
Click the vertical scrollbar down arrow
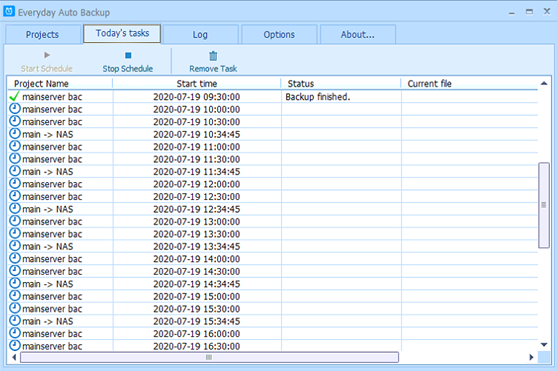[544, 344]
